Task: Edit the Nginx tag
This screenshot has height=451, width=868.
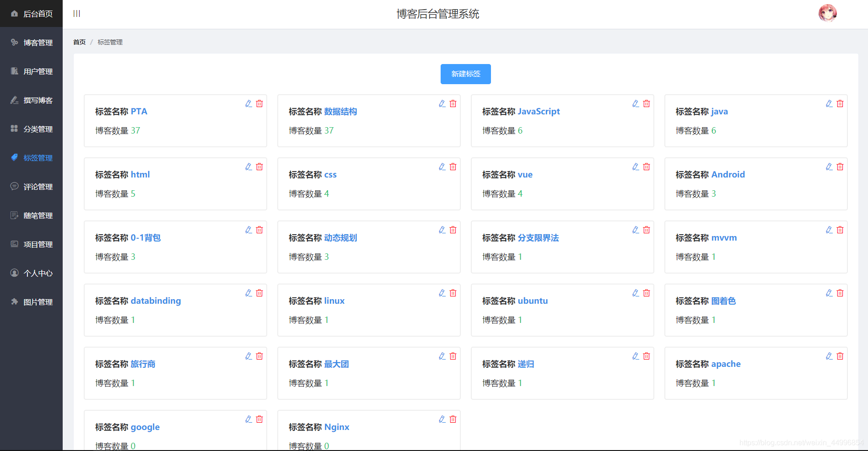Action: (442, 419)
